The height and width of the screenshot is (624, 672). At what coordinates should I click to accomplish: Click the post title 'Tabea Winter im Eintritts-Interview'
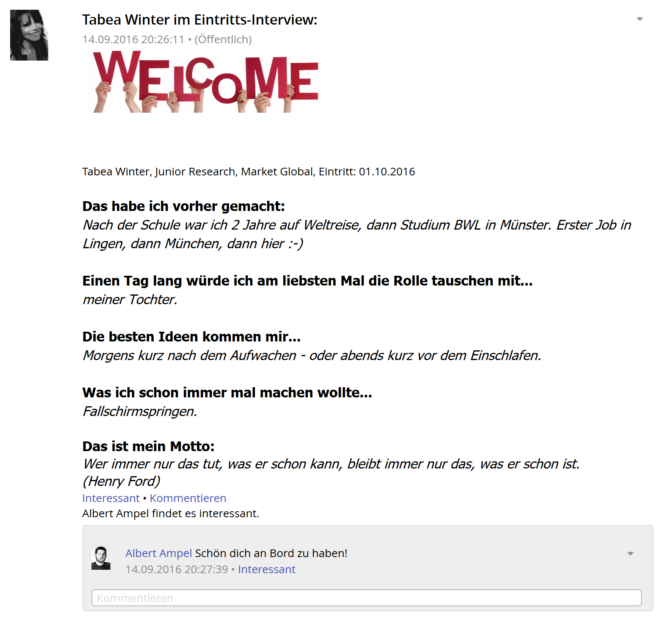pyautogui.click(x=200, y=20)
